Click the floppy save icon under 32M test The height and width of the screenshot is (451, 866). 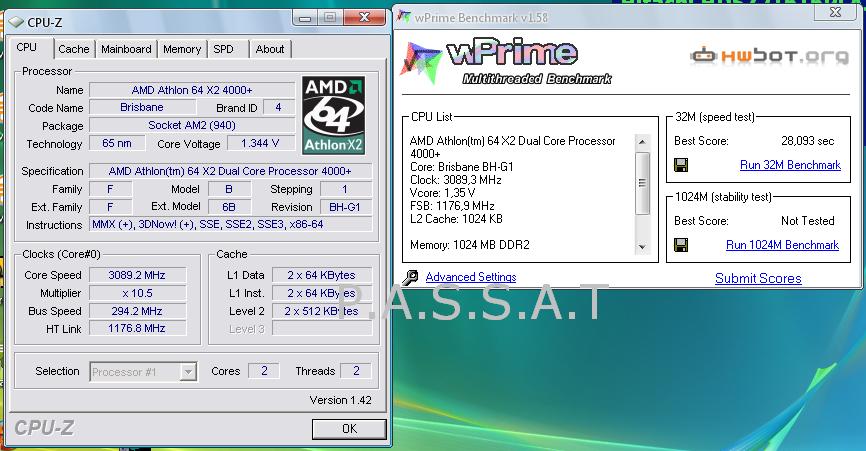click(681, 165)
